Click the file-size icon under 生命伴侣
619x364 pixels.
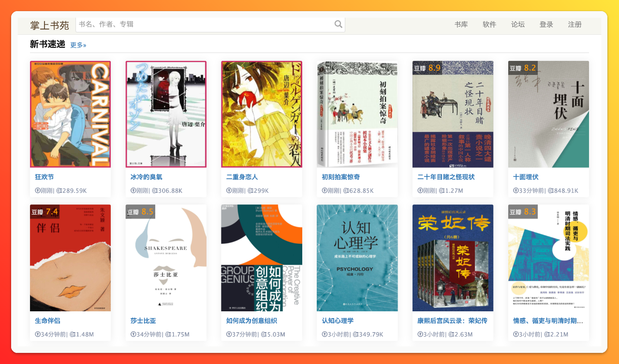(x=72, y=335)
